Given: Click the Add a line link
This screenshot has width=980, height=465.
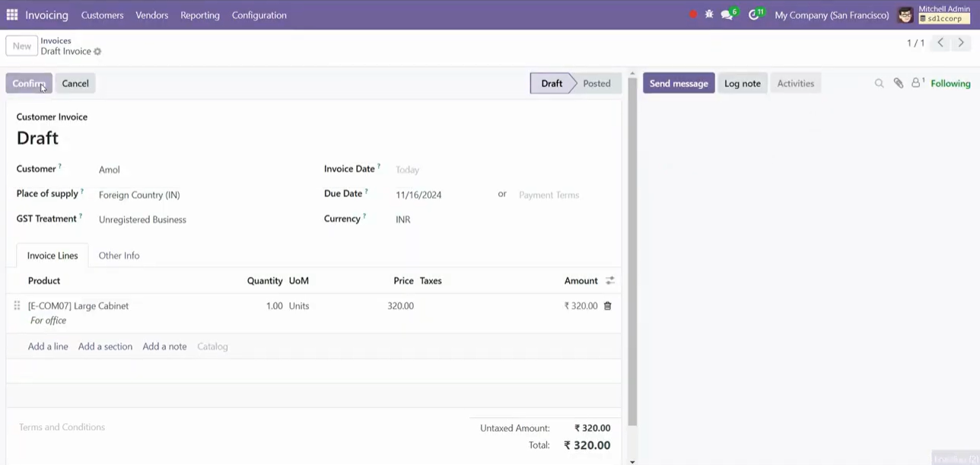Looking at the screenshot, I should pyautogui.click(x=48, y=346).
